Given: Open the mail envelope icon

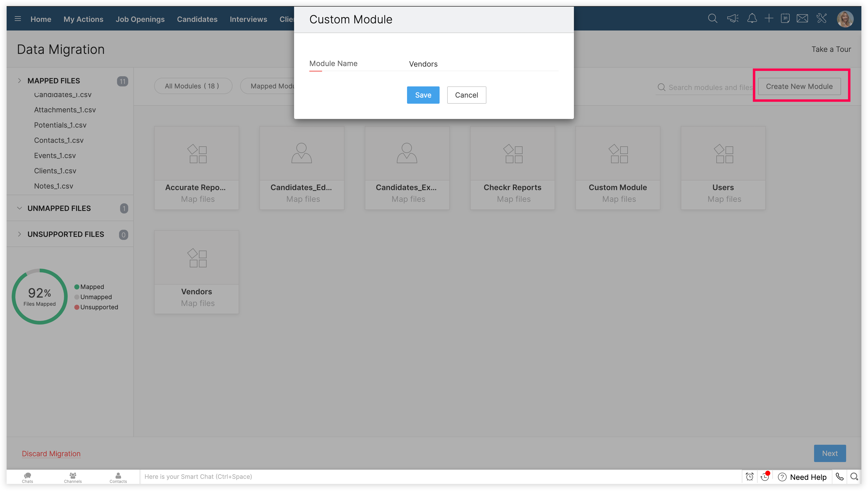Looking at the screenshot, I should click(x=802, y=19).
